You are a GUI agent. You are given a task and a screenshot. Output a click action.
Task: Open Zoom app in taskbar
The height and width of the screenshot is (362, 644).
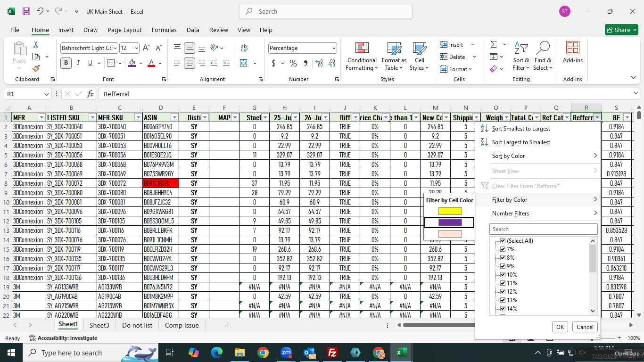tap(286, 353)
